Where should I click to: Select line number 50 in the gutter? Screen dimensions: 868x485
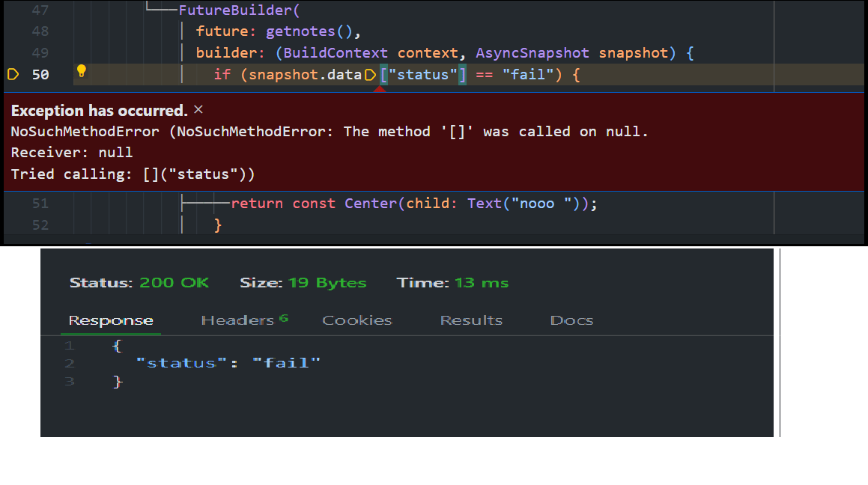(x=38, y=74)
